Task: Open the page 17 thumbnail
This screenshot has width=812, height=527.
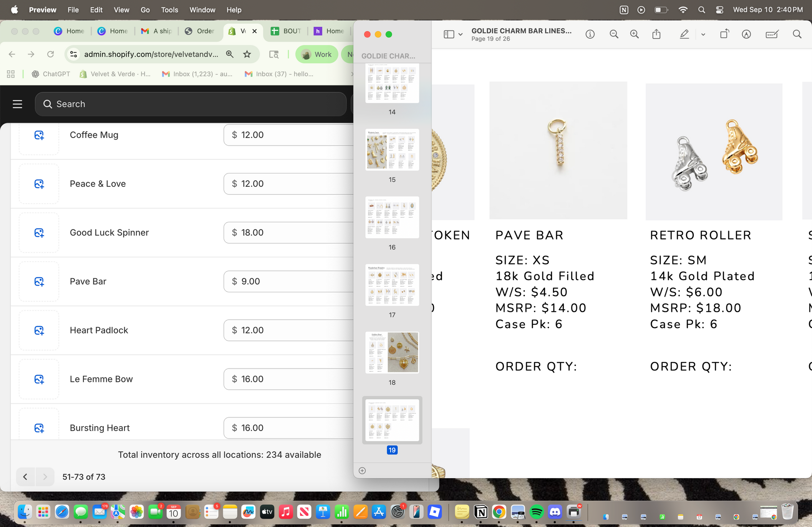Action: click(x=392, y=285)
